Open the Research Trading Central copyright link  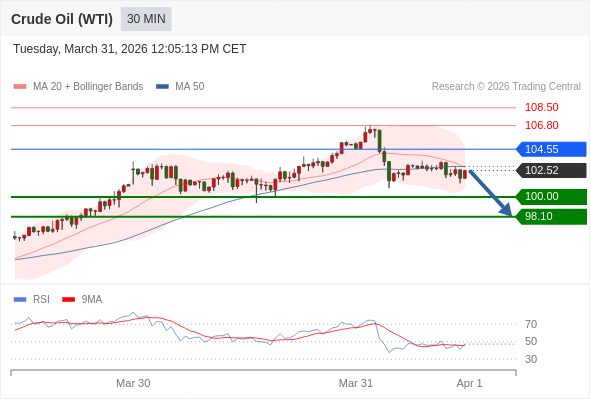[506, 87]
